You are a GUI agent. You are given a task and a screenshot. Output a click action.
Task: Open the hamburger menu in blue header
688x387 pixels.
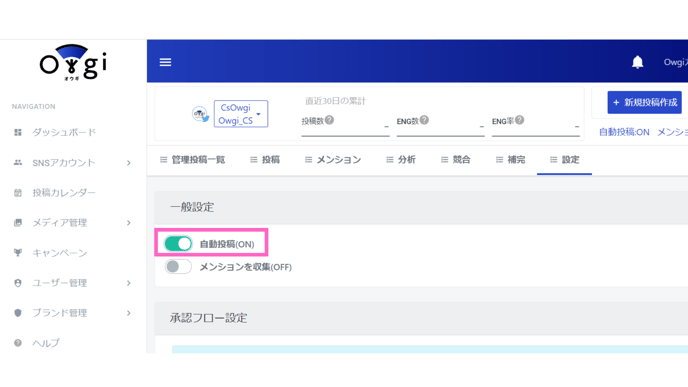click(165, 62)
